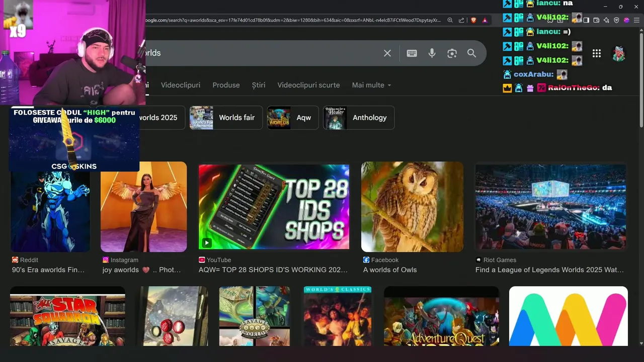Click the YouTube source icon under video result
Image resolution: width=644 pixels, height=362 pixels.
tap(202, 260)
